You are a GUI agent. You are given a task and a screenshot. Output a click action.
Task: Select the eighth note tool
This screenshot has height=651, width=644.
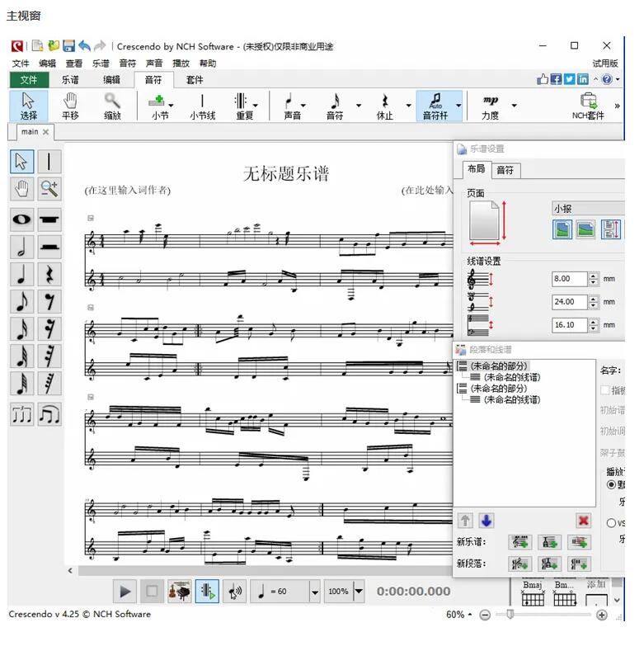tap(22, 301)
